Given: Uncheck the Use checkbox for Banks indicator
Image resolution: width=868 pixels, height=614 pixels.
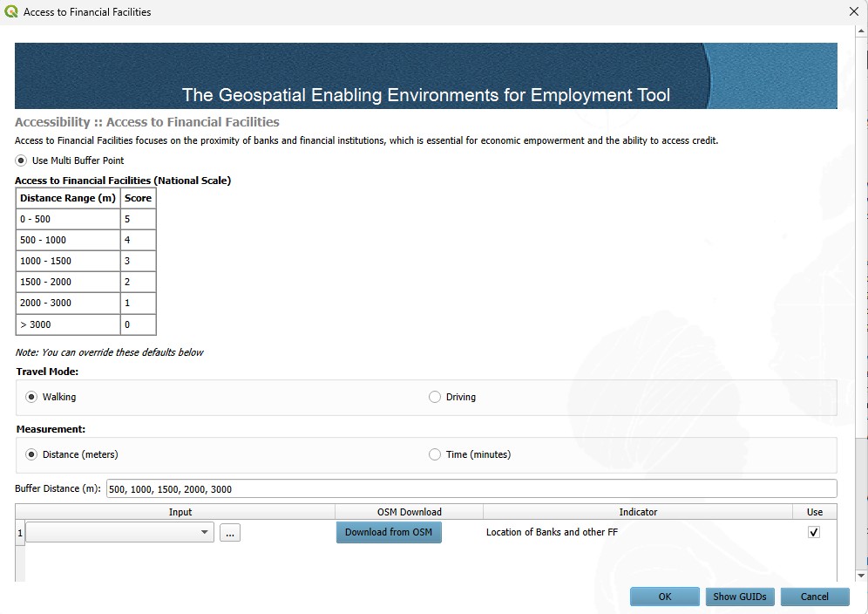Looking at the screenshot, I should tap(814, 531).
